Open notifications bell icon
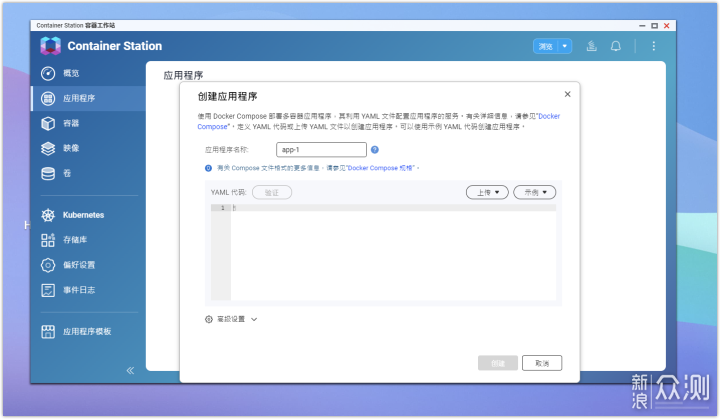 [x=616, y=46]
